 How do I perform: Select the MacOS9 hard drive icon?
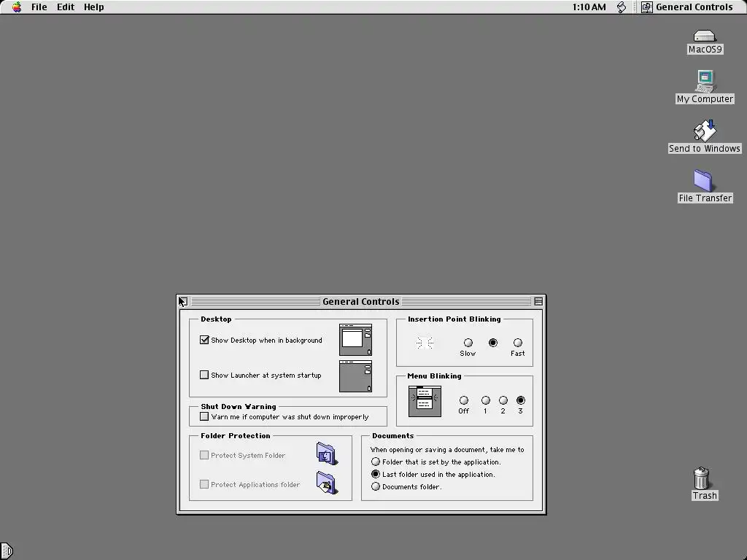705,36
